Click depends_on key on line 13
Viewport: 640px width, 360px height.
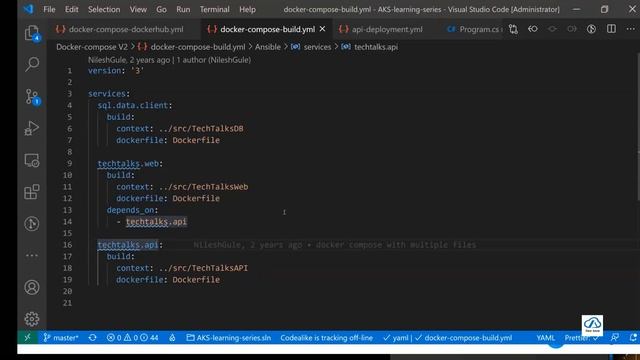[131, 210]
